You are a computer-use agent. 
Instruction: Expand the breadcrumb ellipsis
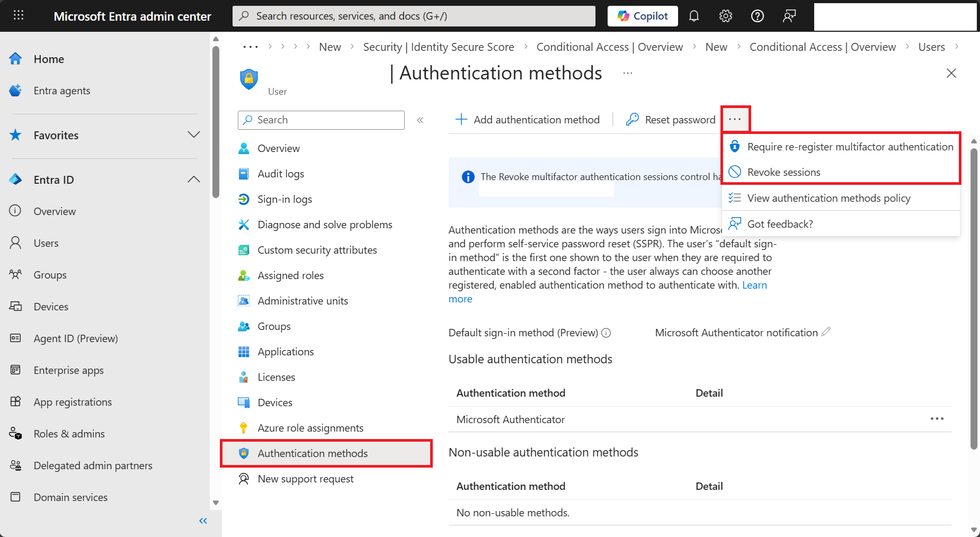250,47
